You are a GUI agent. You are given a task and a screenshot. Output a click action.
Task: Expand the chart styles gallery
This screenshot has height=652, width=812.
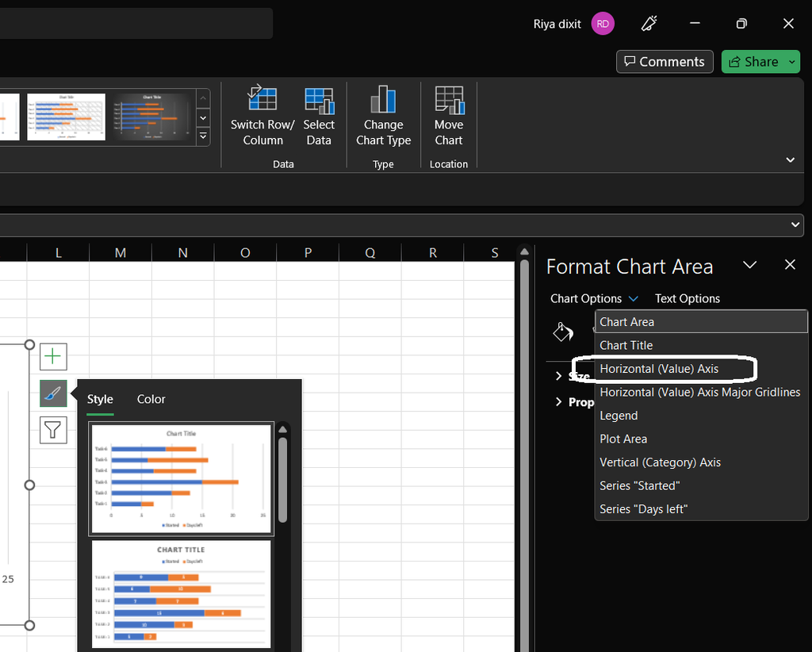[x=204, y=136]
